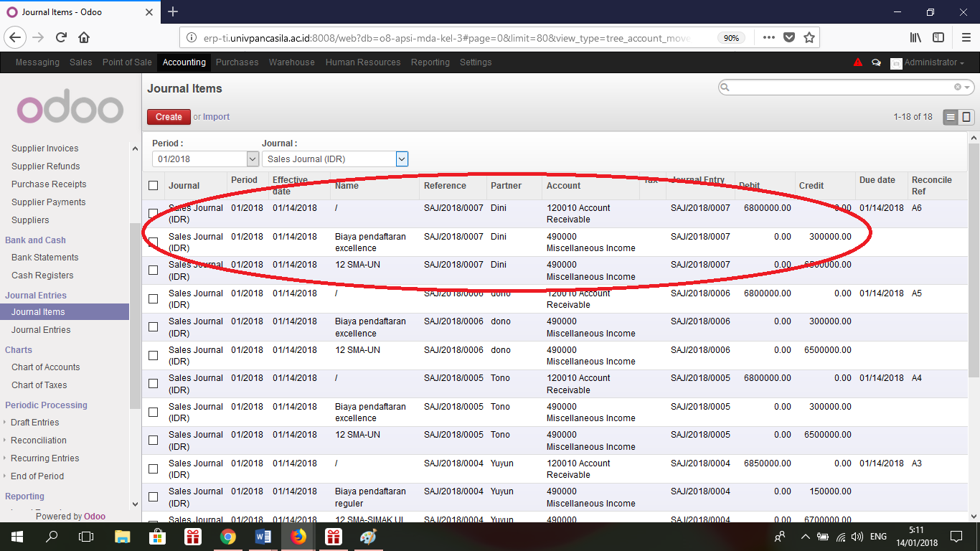
Task: Open the Human Resources menu
Action: coord(363,62)
